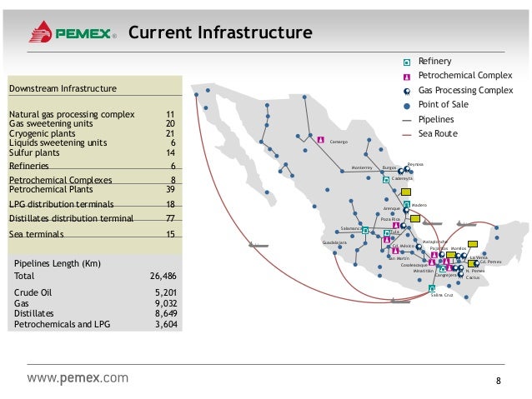Screen dimensions: 532x399
Task: Select the Cadereyta refinery marker
Action: point(386,180)
